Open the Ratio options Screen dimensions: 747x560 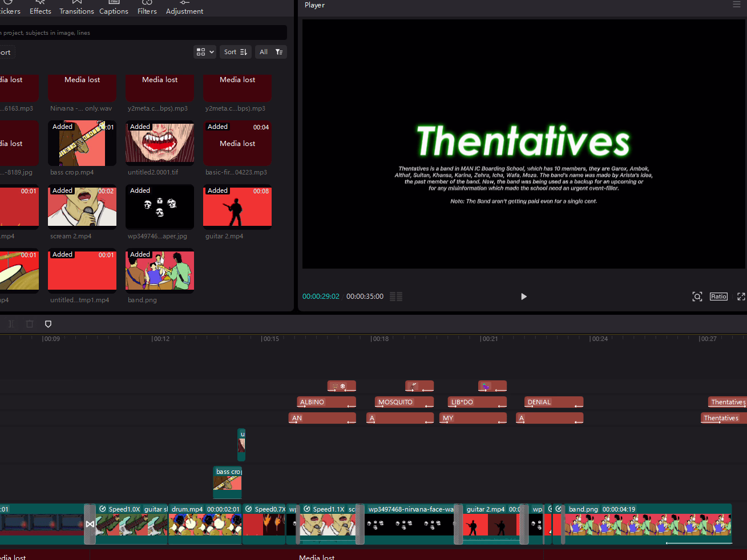click(x=718, y=297)
